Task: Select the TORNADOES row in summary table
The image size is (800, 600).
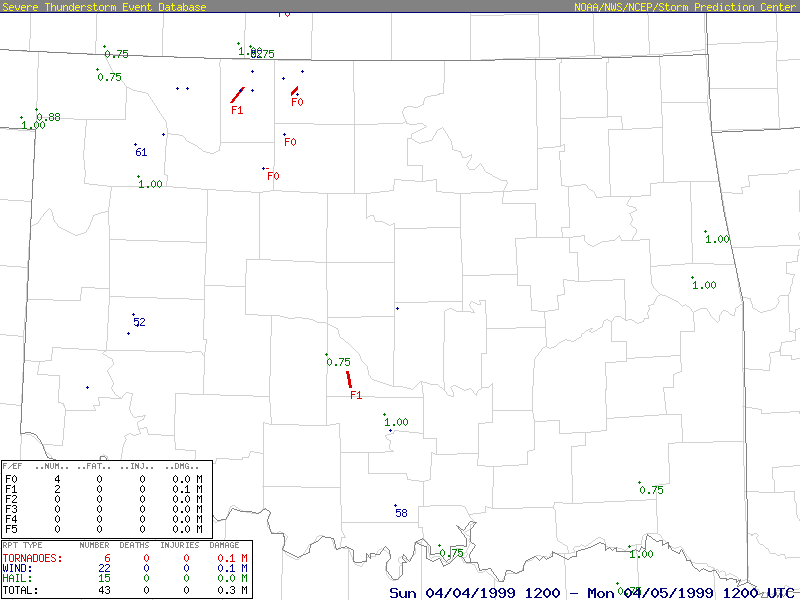Action: pyautogui.click(x=125, y=557)
